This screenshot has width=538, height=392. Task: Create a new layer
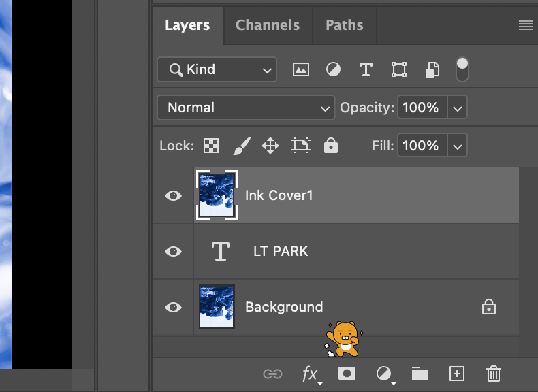pyautogui.click(x=457, y=374)
